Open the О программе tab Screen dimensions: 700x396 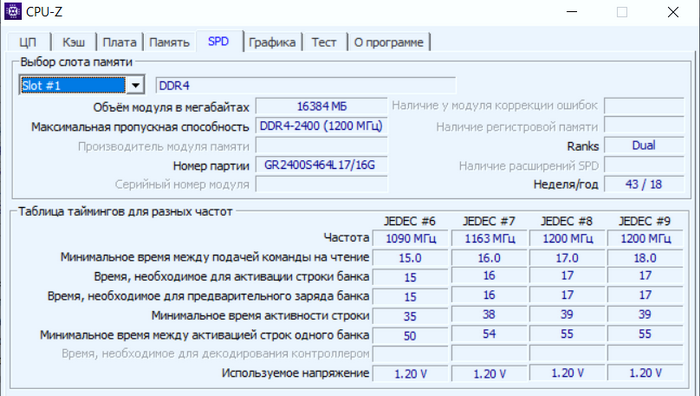point(389,42)
